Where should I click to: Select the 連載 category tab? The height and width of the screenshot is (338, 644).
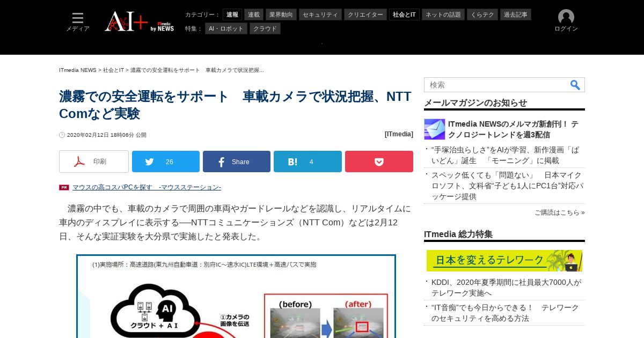[254, 14]
